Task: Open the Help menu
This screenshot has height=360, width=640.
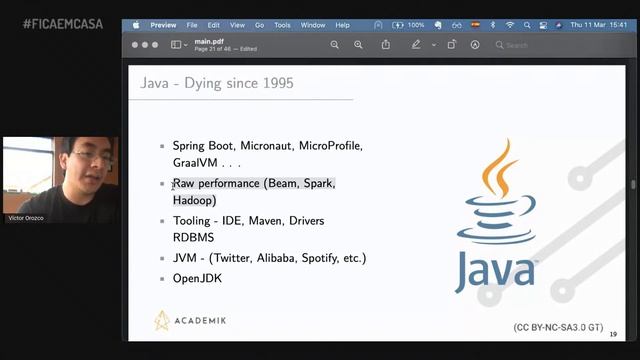Action: [342, 25]
